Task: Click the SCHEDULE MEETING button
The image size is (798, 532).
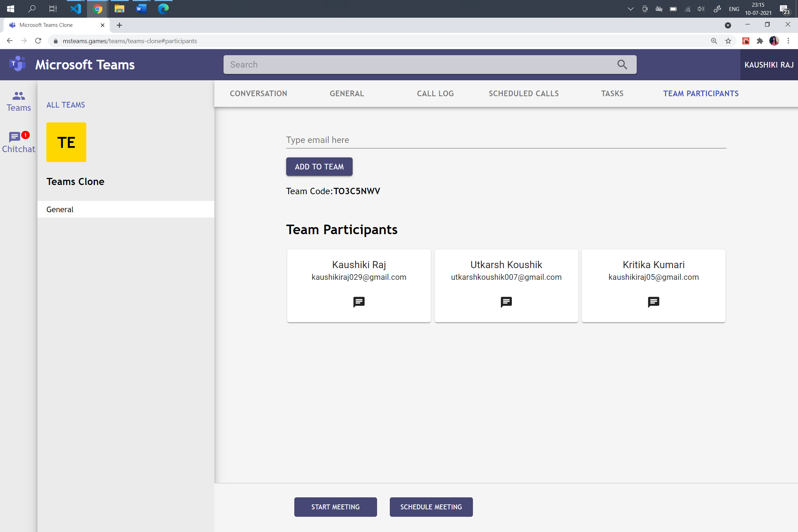Action: pyautogui.click(x=431, y=507)
